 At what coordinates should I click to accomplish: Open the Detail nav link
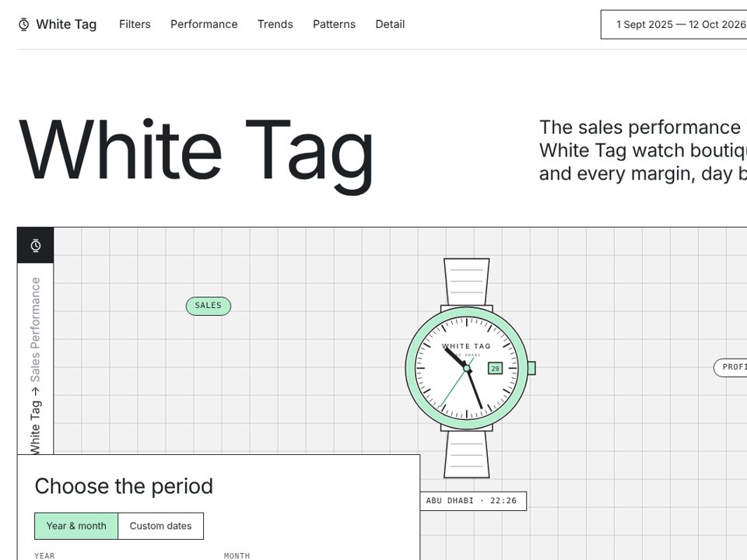[x=390, y=24]
